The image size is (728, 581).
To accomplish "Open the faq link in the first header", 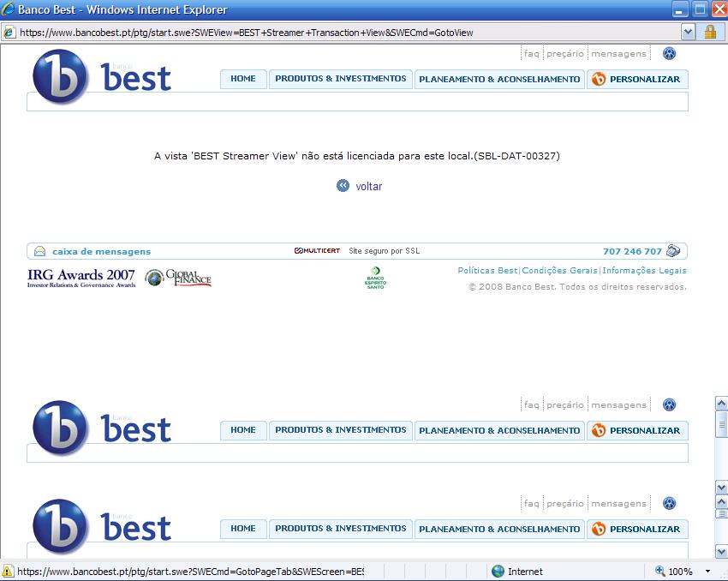I will (532, 53).
